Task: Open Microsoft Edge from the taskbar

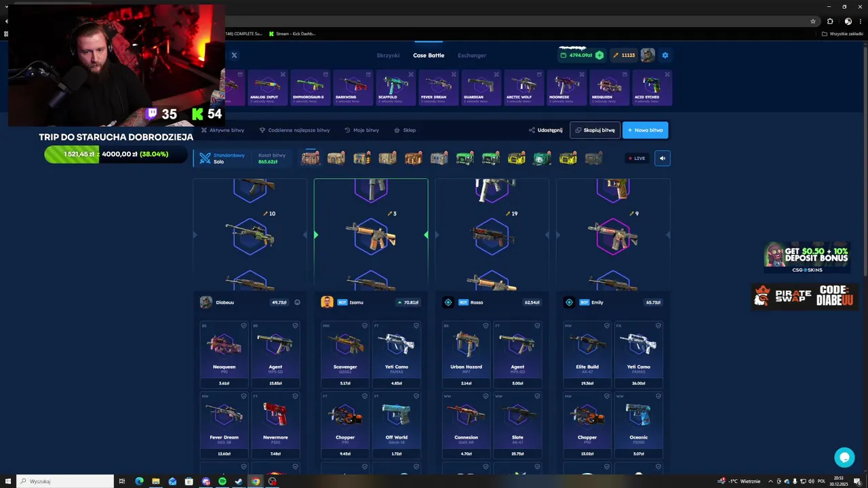Action: tap(139, 481)
